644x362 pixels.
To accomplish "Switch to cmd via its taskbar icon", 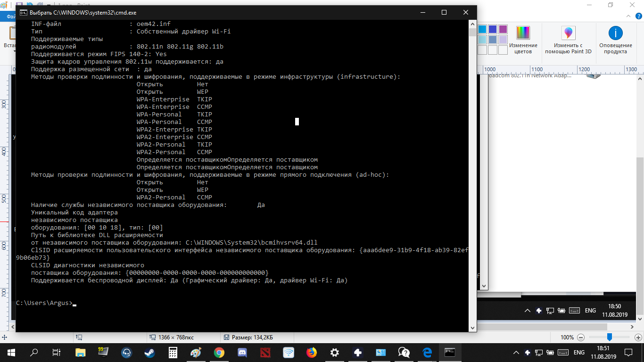I will pyautogui.click(x=450, y=352).
